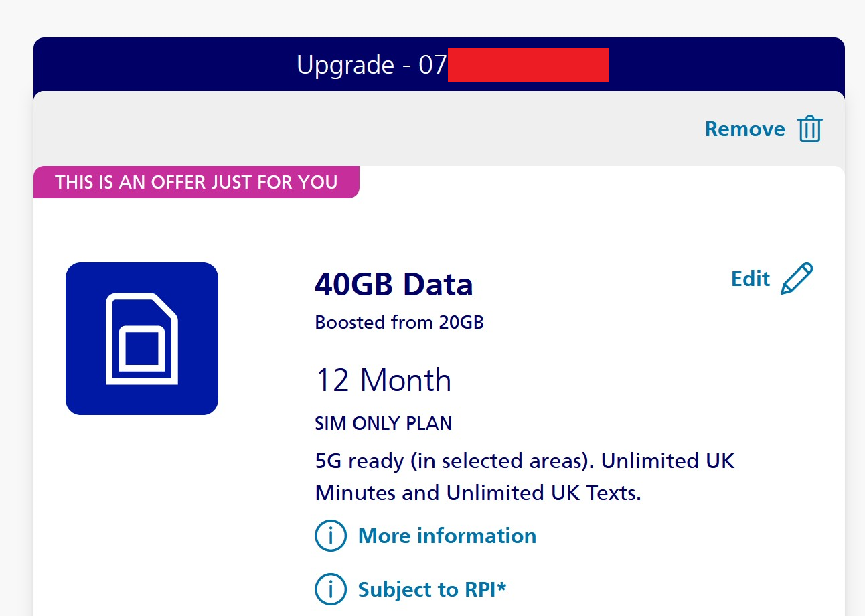Open the Subject to RPI* link
The height and width of the screenshot is (616, 865).
point(432,589)
